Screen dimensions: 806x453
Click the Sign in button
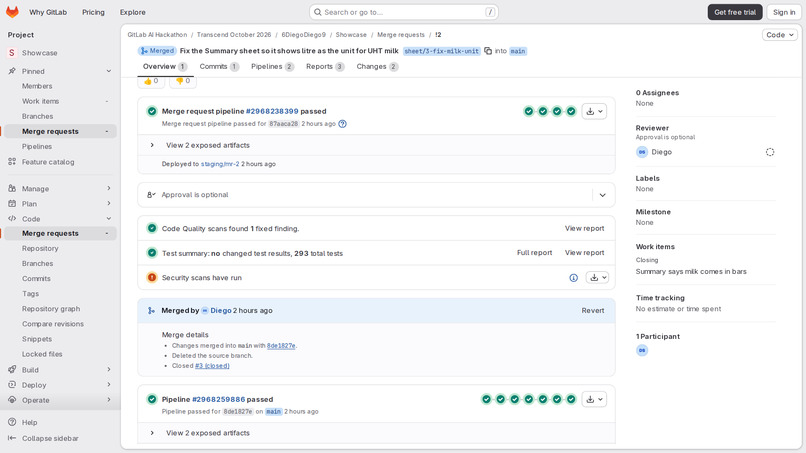pyautogui.click(x=784, y=12)
